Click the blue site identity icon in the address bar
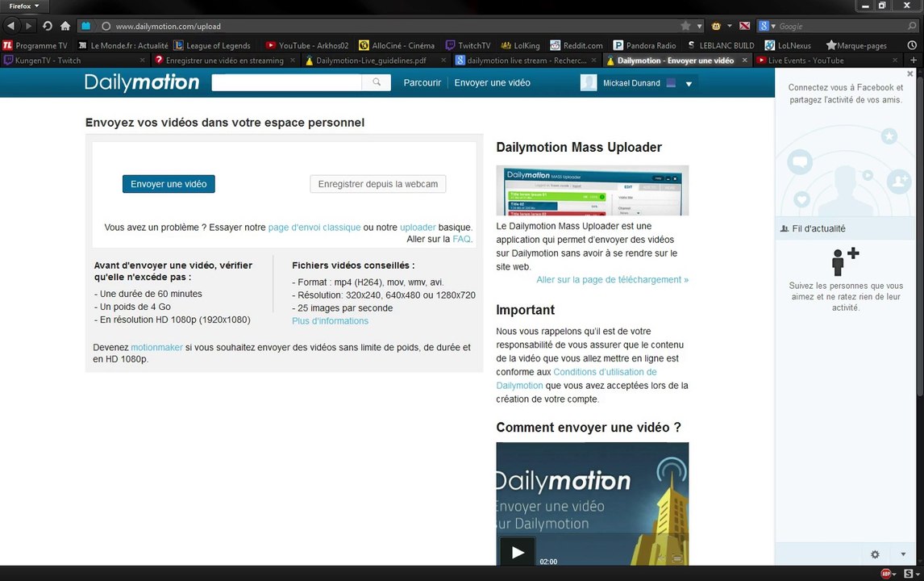 (86, 26)
